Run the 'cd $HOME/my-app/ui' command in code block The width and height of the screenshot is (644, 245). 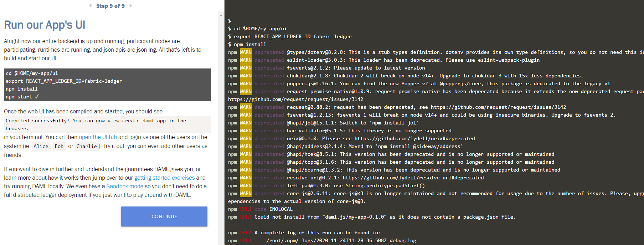(32, 73)
